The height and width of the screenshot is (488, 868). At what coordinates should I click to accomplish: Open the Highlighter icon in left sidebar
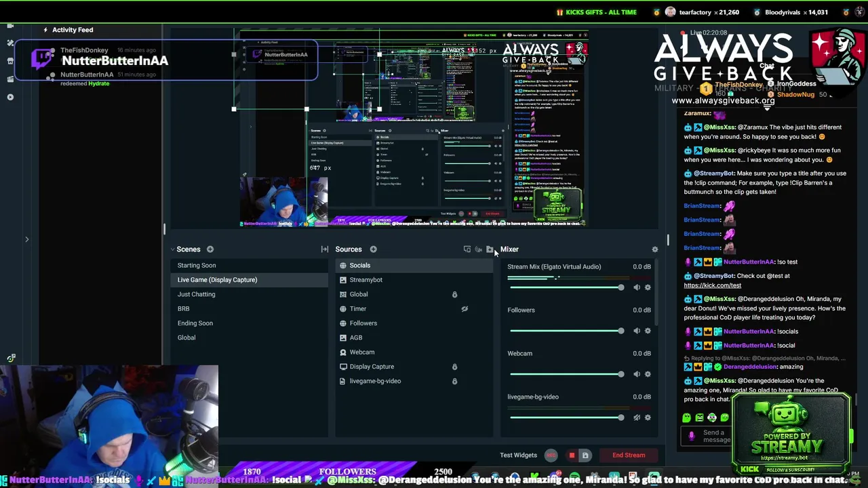tap(10, 79)
